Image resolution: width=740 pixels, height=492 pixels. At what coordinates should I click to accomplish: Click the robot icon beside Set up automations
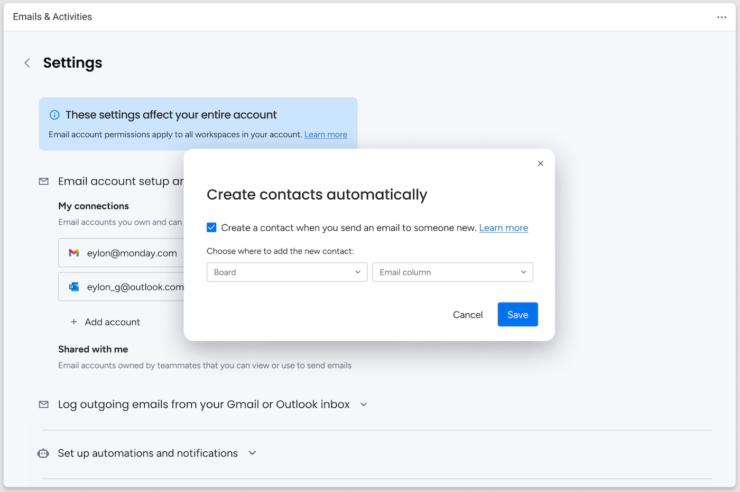click(43, 453)
